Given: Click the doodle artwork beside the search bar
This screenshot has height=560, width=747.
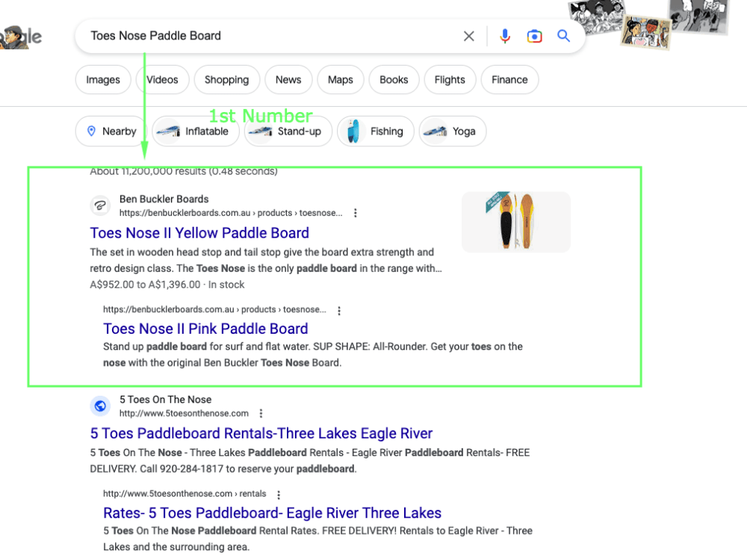Looking at the screenshot, I should click(x=648, y=24).
